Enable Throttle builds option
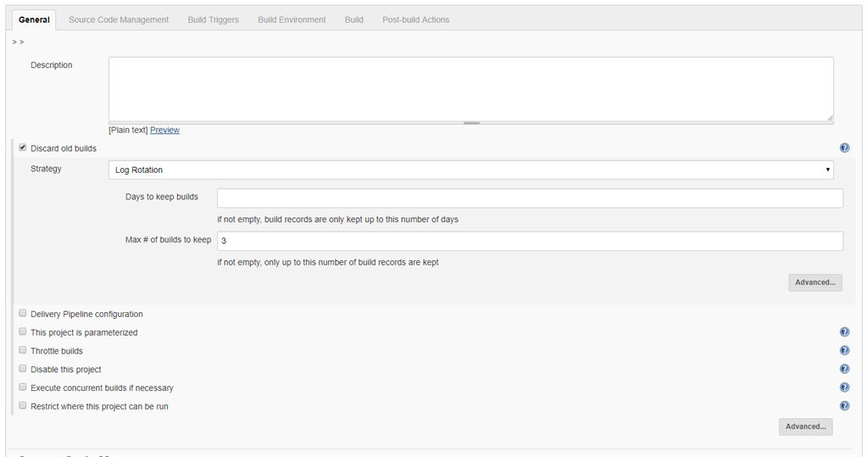The height and width of the screenshot is (457, 868). pos(23,350)
